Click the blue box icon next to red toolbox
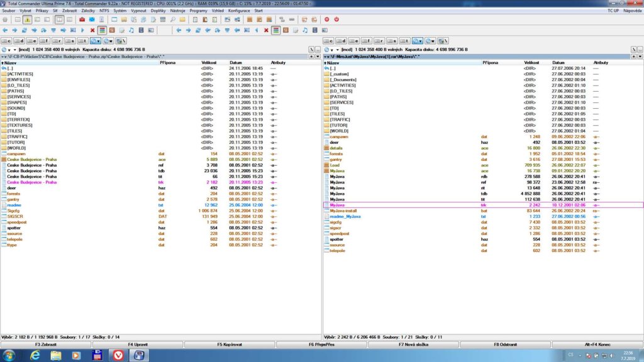Image resolution: width=644 pixels, height=362 pixels. click(92, 19)
